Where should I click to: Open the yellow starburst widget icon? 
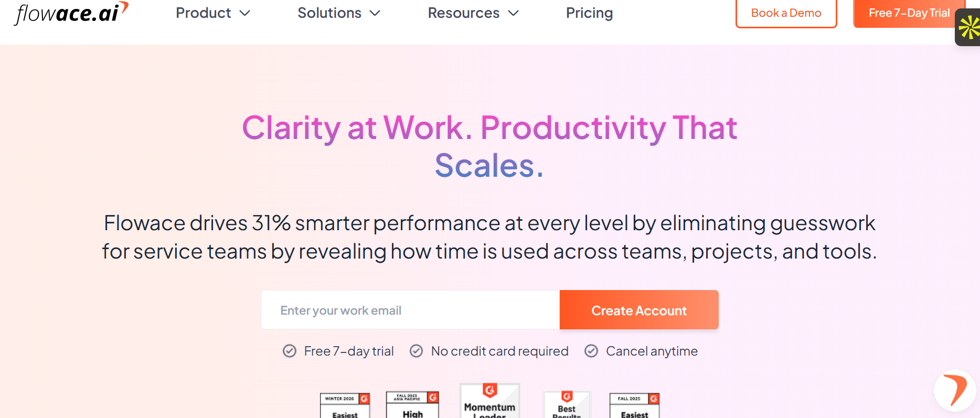(968, 27)
